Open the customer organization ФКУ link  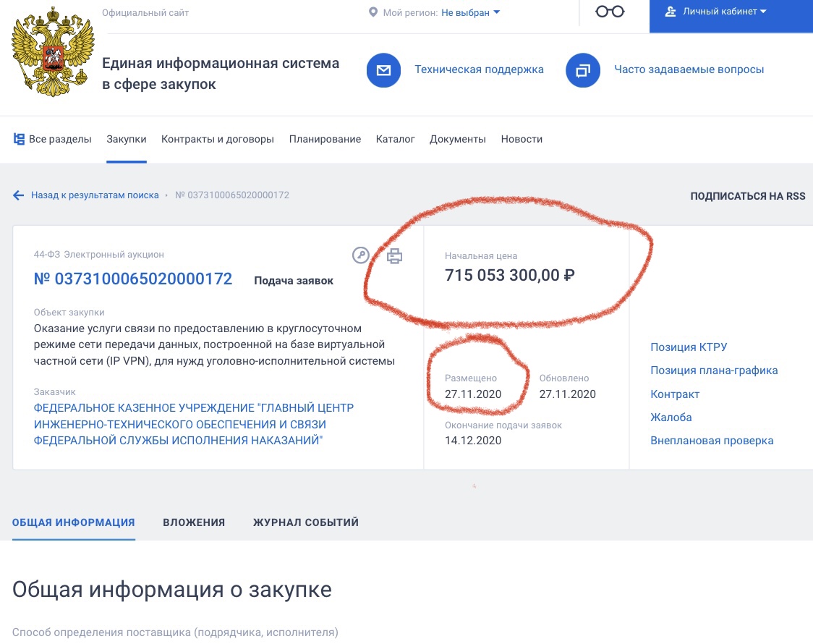coord(193,424)
